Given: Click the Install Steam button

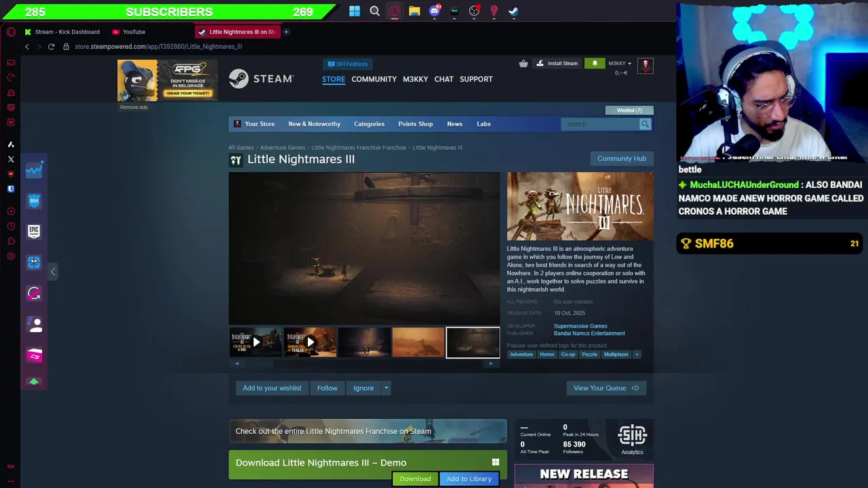Looking at the screenshot, I should coord(557,64).
